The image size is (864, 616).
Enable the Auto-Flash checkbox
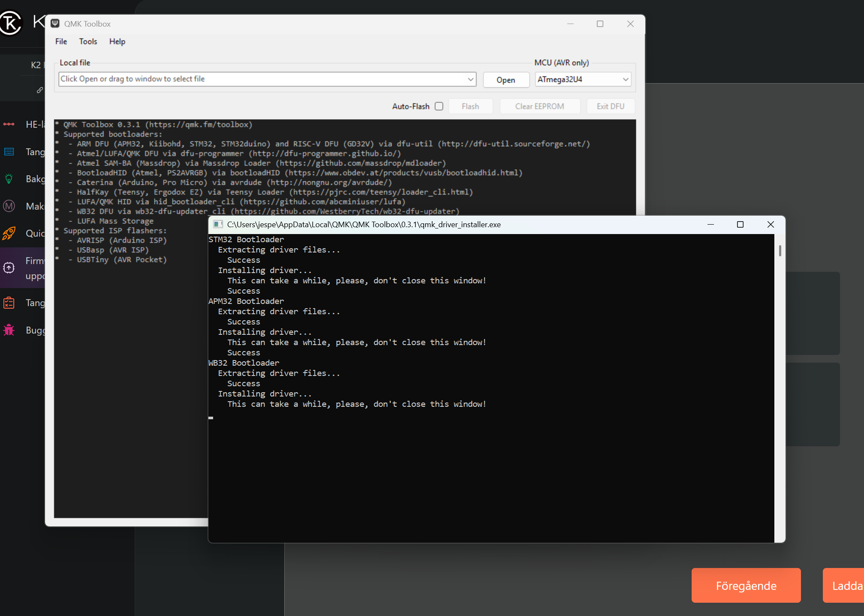click(x=439, y=106)
